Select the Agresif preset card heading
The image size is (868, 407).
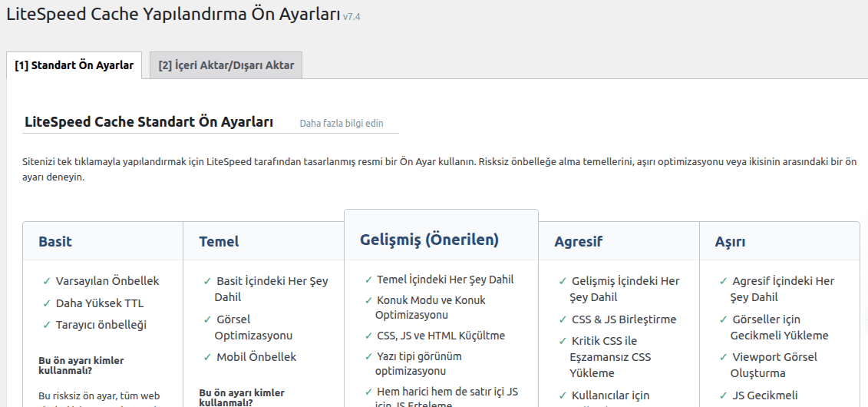[578, 241]
